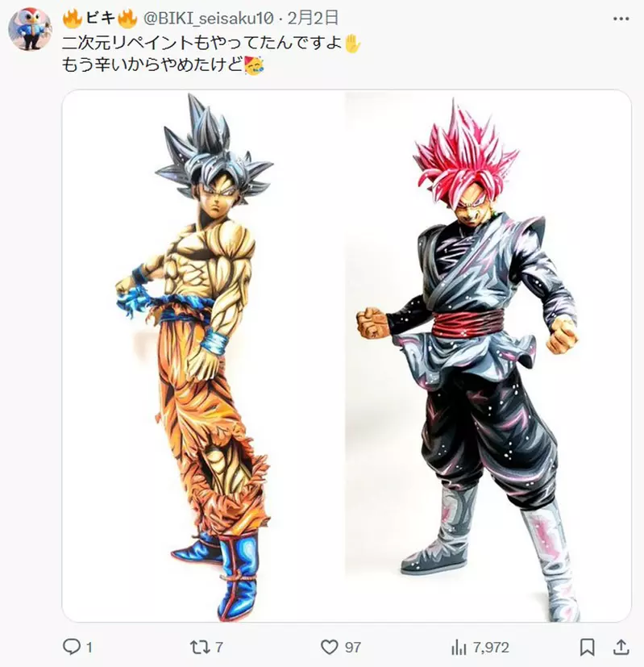Click the 2月2日 post date

[313, 19]
